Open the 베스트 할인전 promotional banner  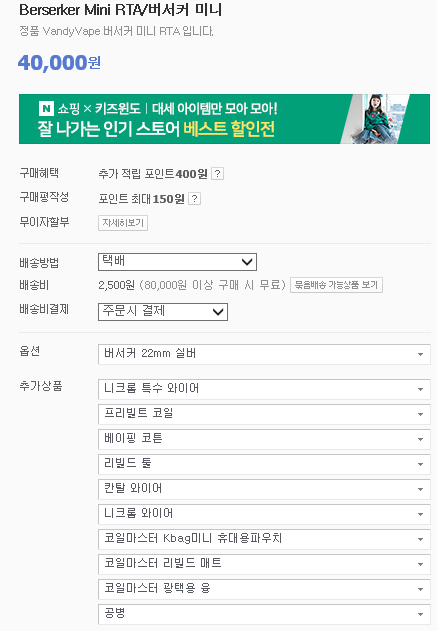[x=224, y=119]
